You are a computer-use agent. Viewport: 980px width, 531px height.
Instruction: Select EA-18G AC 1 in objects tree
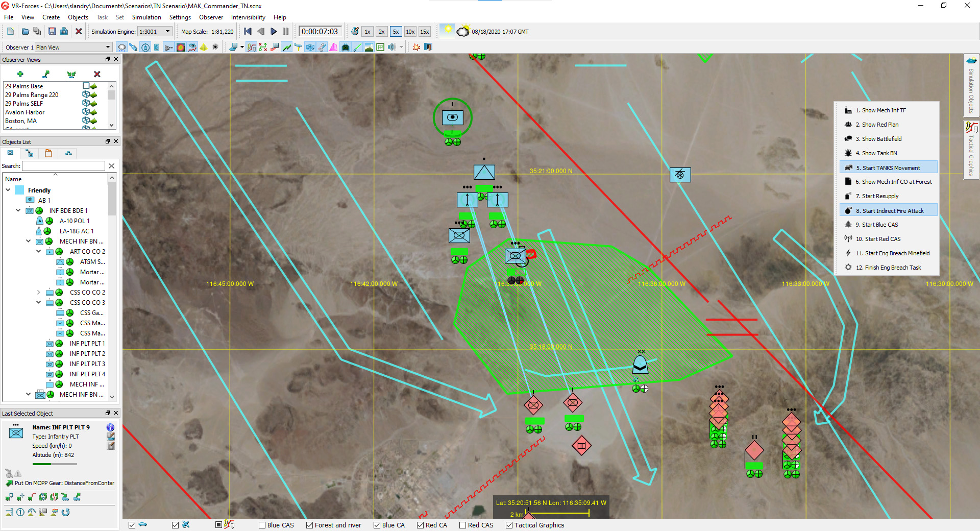[x=77, y=231]
